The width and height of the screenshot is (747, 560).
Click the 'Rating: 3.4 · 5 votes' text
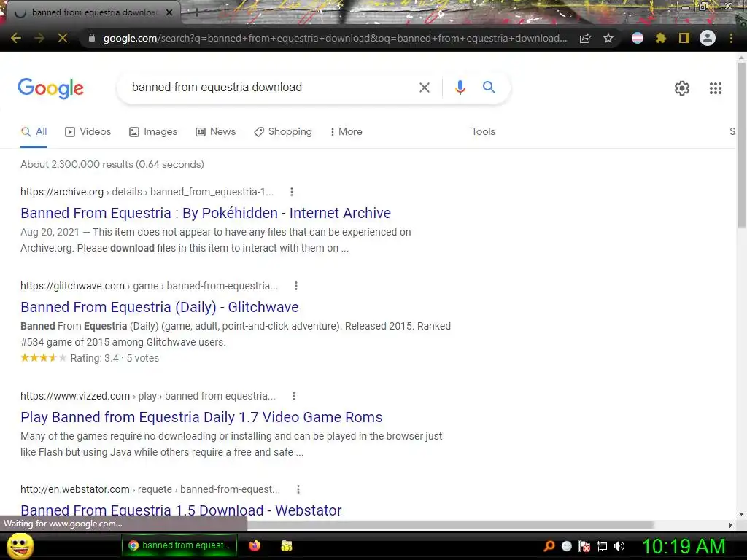(115, 358)
